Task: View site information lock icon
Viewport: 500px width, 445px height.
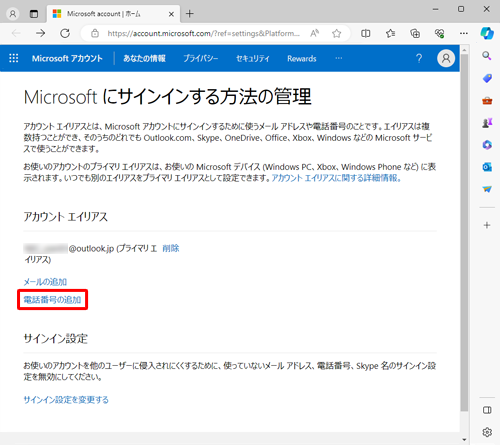Action: click(x=95, y=33)
